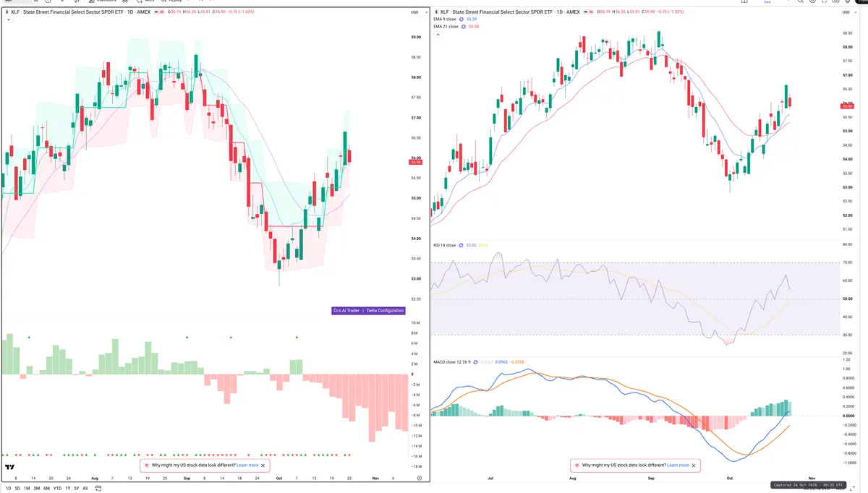Dismiss the US stock data notice on right chart
This screenshot has height=493, width=868.
[x=694, y=466]
